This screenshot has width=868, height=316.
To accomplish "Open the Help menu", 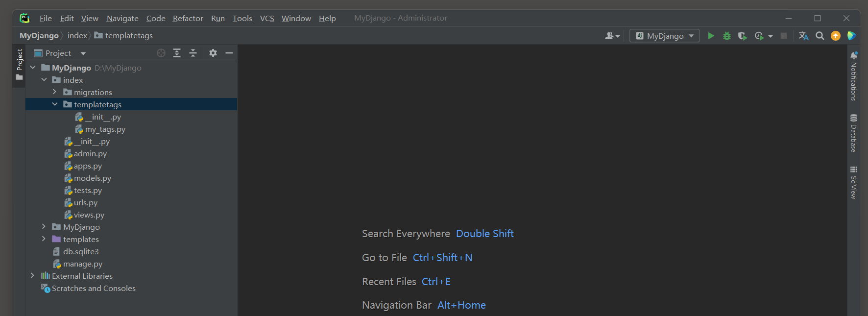I will click(327, 18).
